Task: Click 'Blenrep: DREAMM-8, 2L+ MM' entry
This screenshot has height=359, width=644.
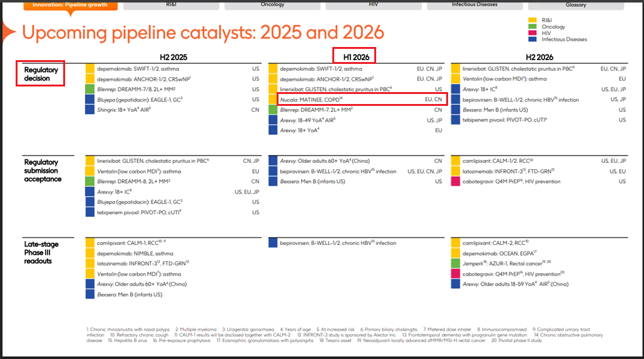Action: point(133,181)
